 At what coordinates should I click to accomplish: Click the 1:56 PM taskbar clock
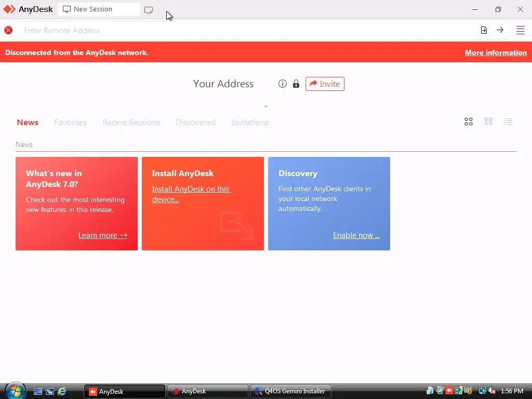pos(512,391)
